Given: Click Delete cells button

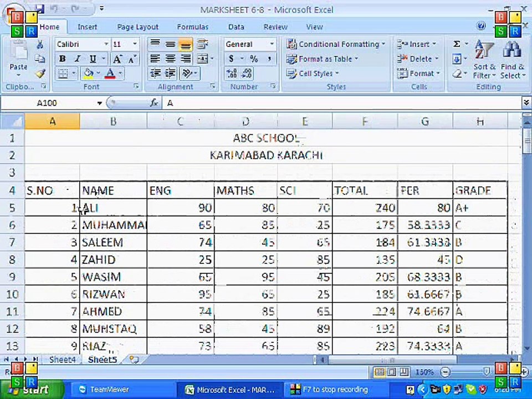Looking at the screenshot, I should tap(418, 59).
